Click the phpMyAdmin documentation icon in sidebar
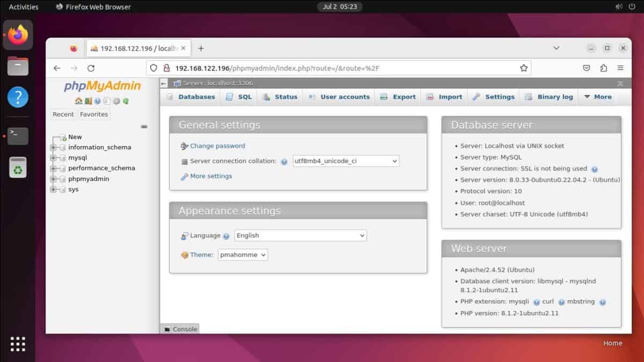This screenshot has height=362, width=644. (97, 101)
